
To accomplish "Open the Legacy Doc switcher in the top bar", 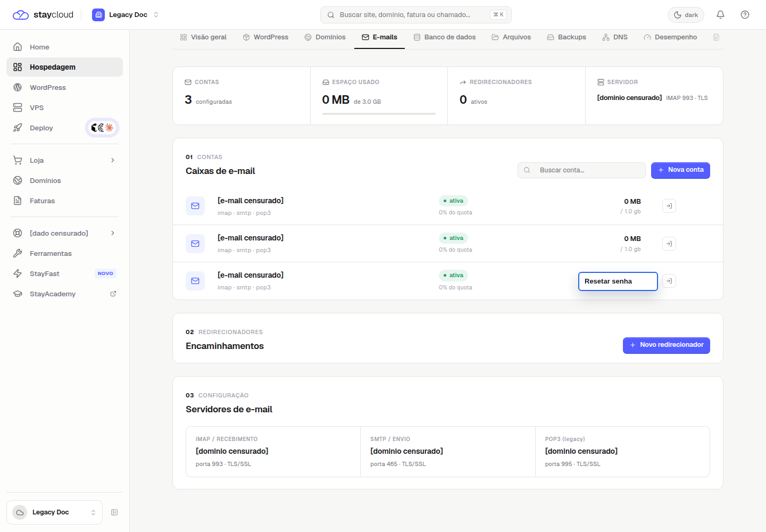I will pos(126,15).
